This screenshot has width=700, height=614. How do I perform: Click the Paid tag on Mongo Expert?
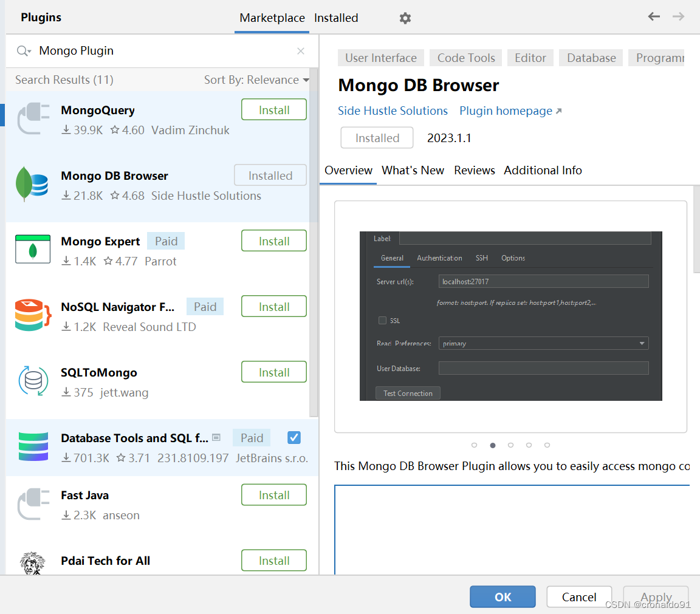[166, 241]
